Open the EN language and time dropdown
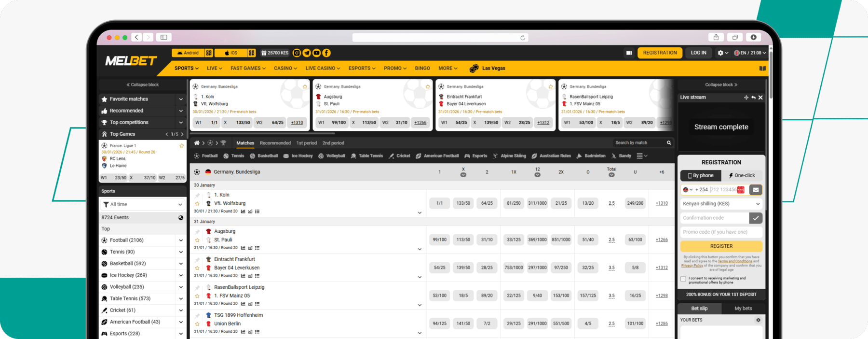 point(750,53)
